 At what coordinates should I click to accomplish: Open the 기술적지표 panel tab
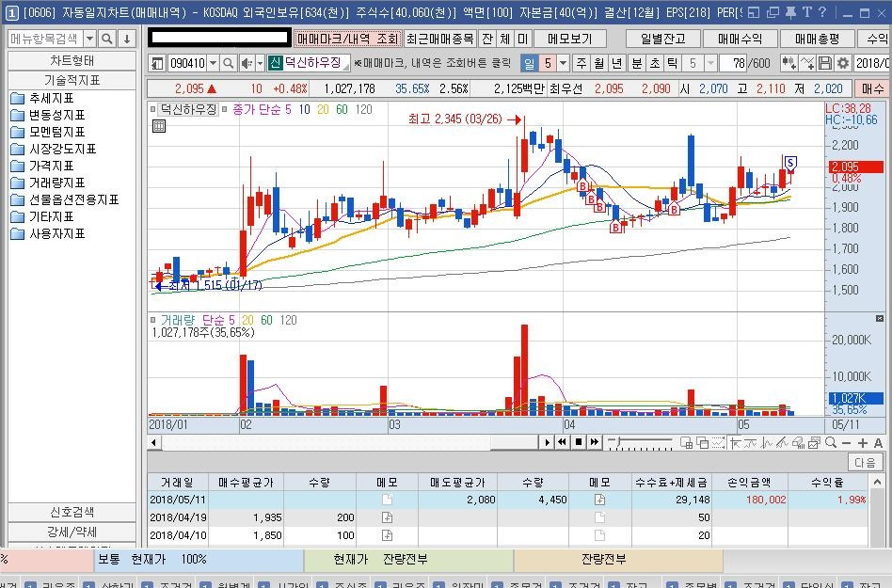[x=72, y=80]
